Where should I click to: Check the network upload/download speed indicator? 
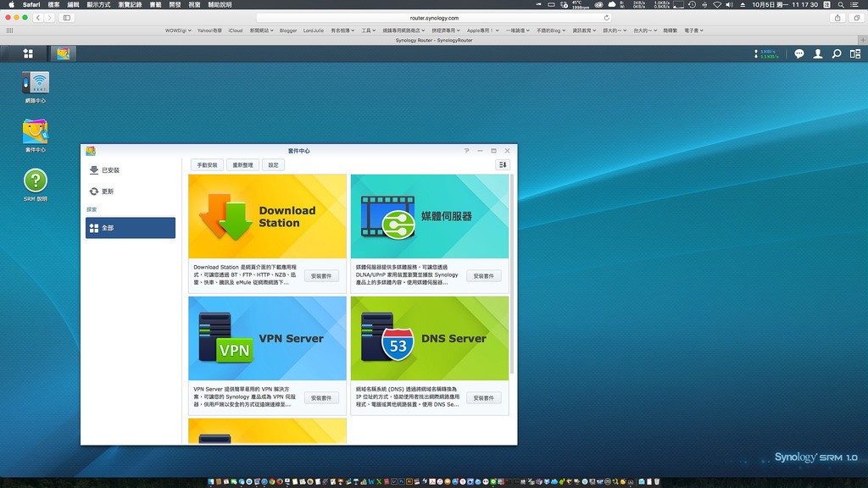(766, 53)
